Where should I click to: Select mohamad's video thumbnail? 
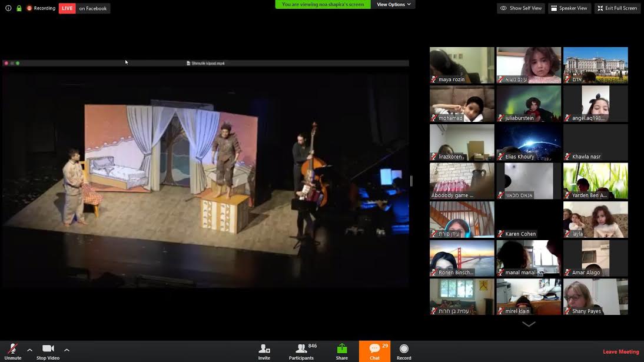[462, 104]
